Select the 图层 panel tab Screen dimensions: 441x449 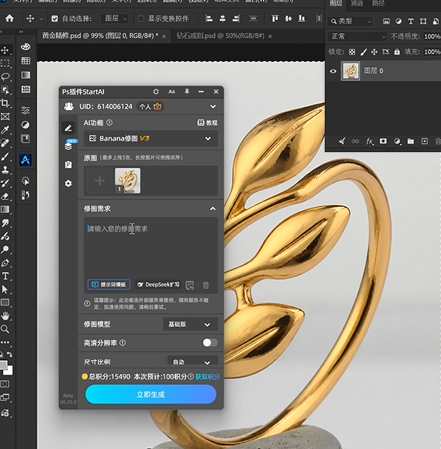[x=336, y=3]
